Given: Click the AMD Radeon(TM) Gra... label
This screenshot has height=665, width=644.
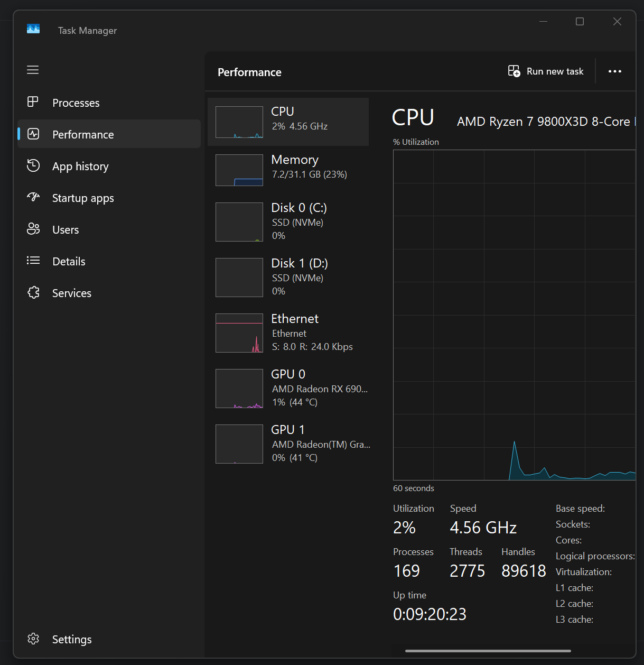Looking at the screenshot, I should pyautogui.click(x=321, y=445).
